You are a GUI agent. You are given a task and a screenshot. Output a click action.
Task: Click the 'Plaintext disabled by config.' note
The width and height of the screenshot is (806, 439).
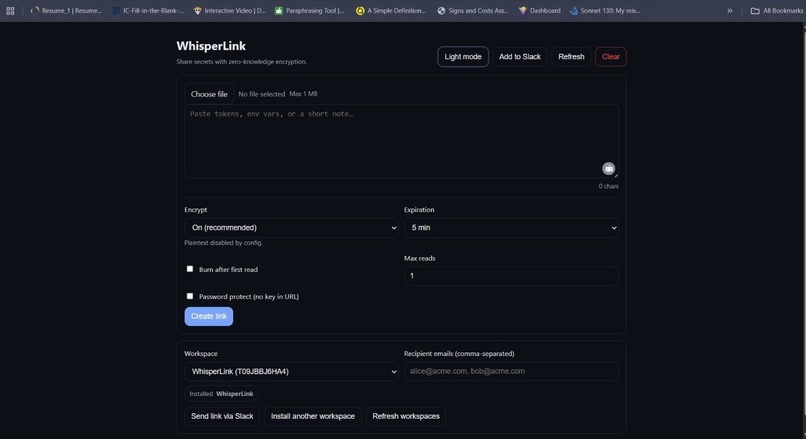click(223, 243)
